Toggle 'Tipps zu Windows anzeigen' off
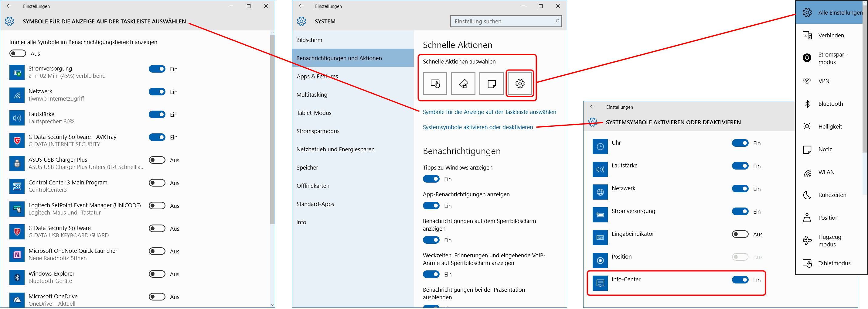The height and width of the screenshot is (309, 868). pos(431,179)
